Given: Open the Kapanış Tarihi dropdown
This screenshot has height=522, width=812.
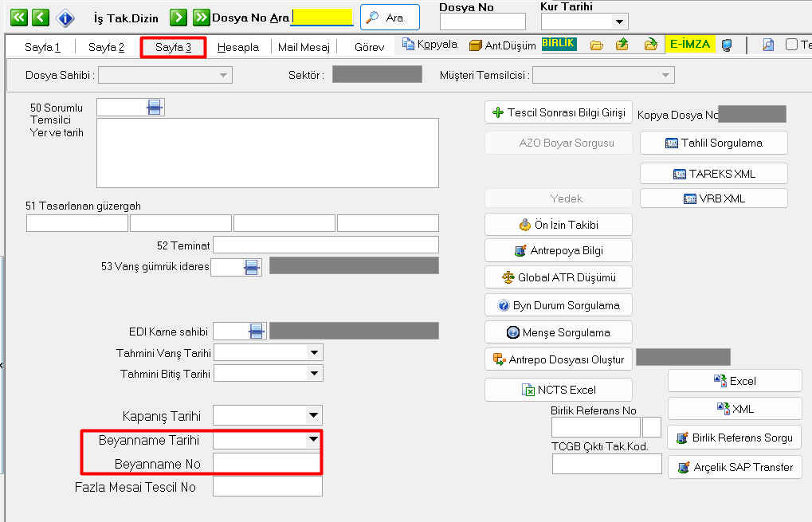Looking at the screenshot, I should 313,415.
